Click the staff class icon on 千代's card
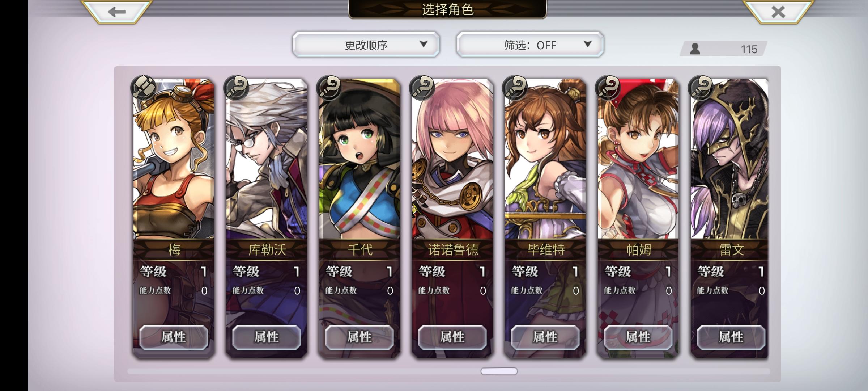868x391 pixels. click(x=329, y=88)
